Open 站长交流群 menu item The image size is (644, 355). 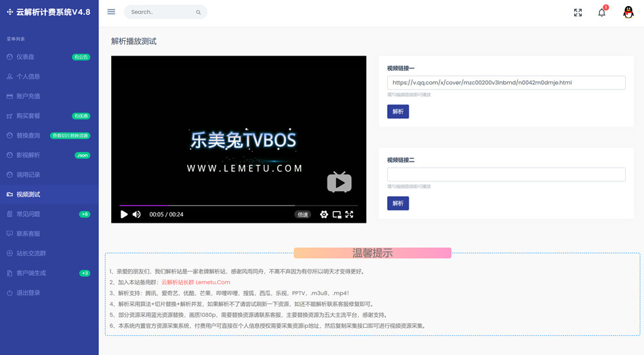(x=49, y=253)
